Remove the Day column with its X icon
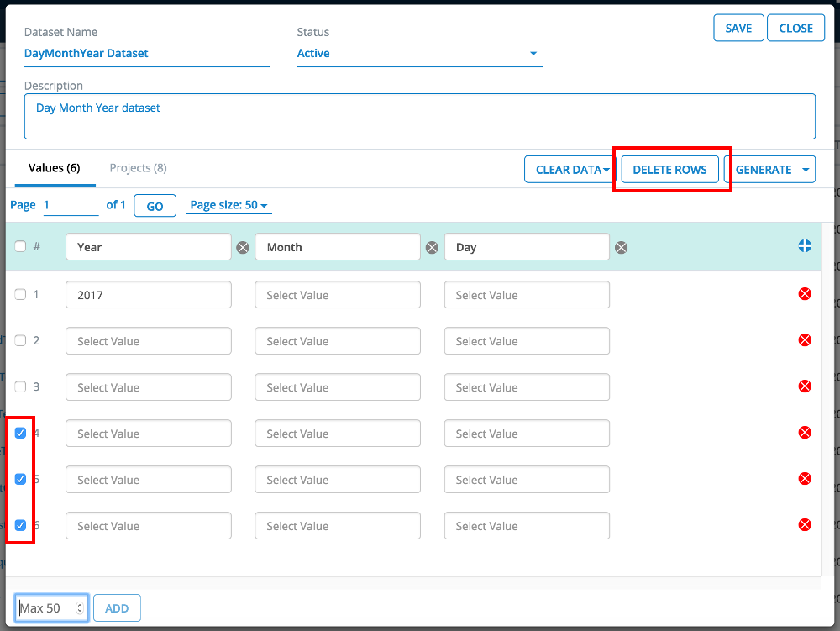 [621, 247]
